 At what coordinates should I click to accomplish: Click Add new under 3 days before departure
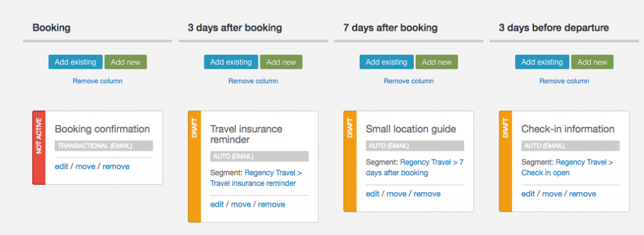click(x=592, y=62)
